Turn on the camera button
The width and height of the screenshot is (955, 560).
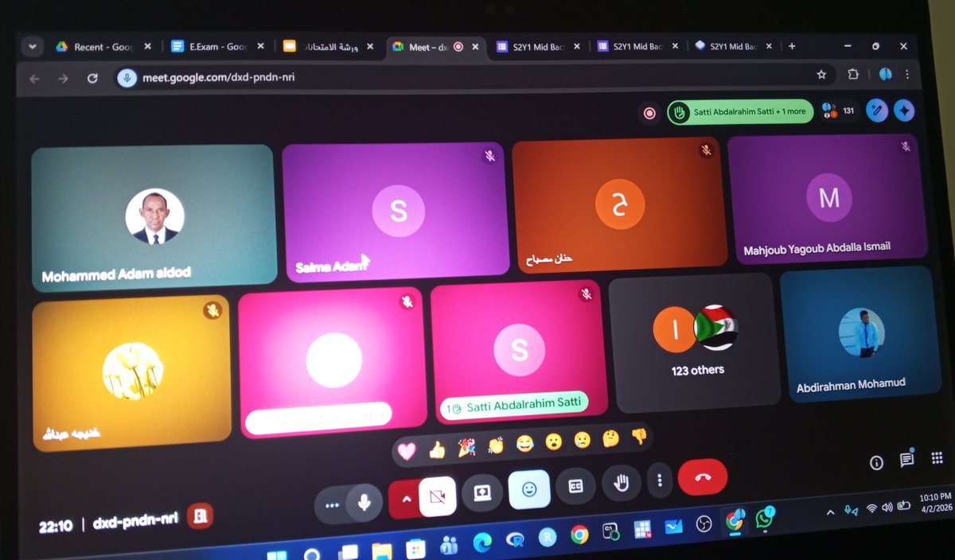pos(437,496)
